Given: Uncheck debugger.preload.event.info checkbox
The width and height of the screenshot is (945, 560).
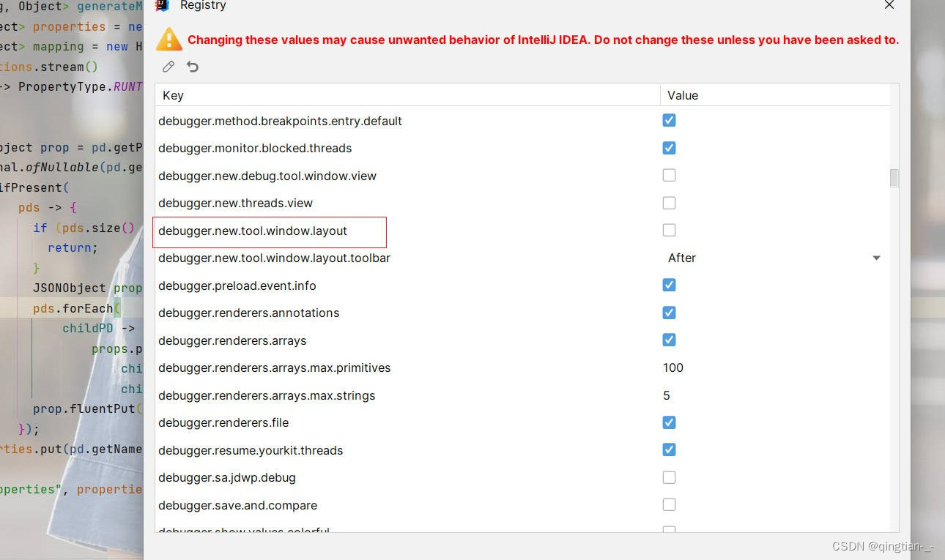Looking at the screenshot, I should coord(669,285).
